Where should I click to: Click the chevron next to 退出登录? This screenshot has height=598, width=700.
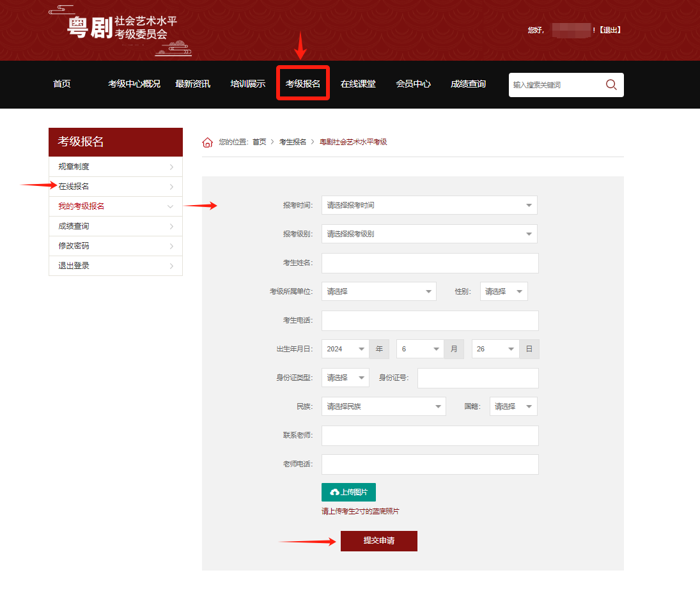[171, 266]
